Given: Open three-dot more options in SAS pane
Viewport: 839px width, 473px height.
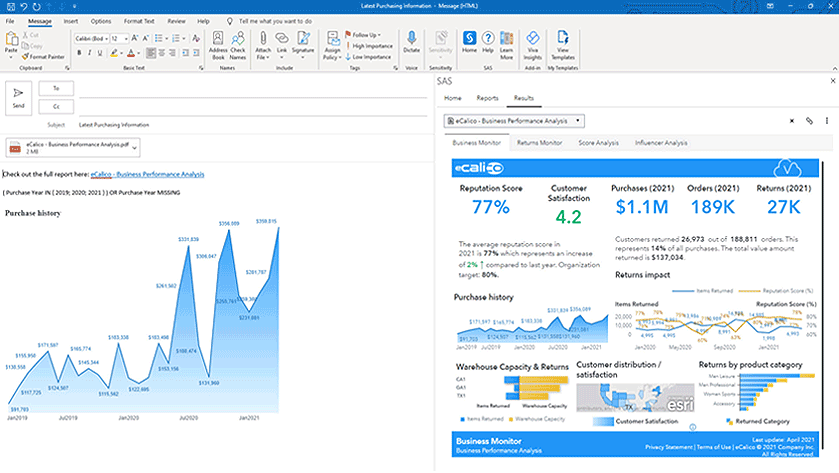Looking at the screenshot, I should [x=827, y=121].
